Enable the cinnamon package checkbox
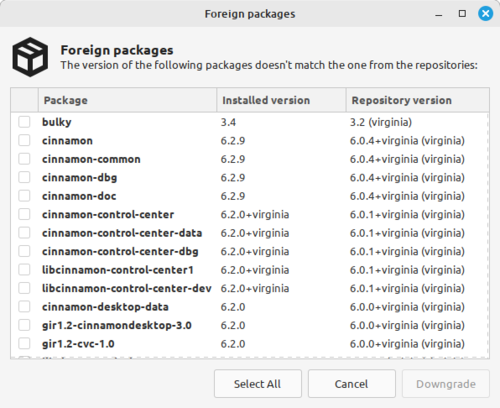Screen dimensions: 500x408 [24, 140]
